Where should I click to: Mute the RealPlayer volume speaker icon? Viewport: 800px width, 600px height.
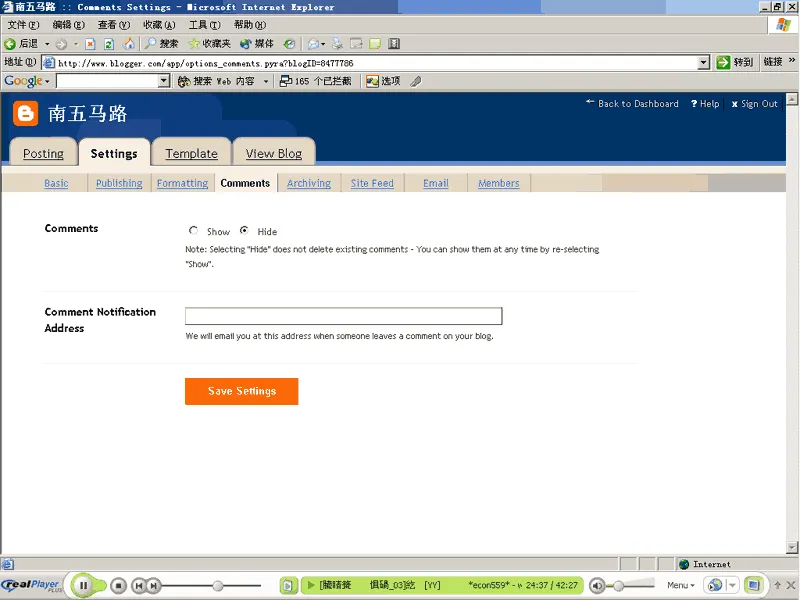point(597,585)
